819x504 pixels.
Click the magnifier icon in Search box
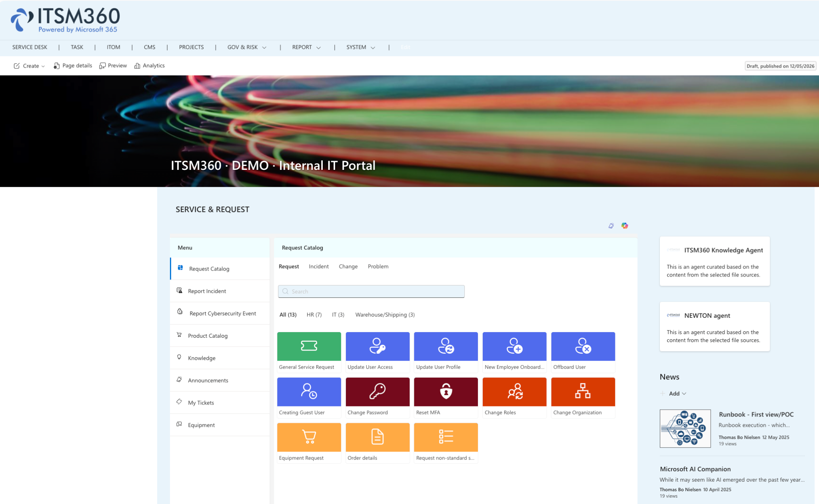[286, 291]
